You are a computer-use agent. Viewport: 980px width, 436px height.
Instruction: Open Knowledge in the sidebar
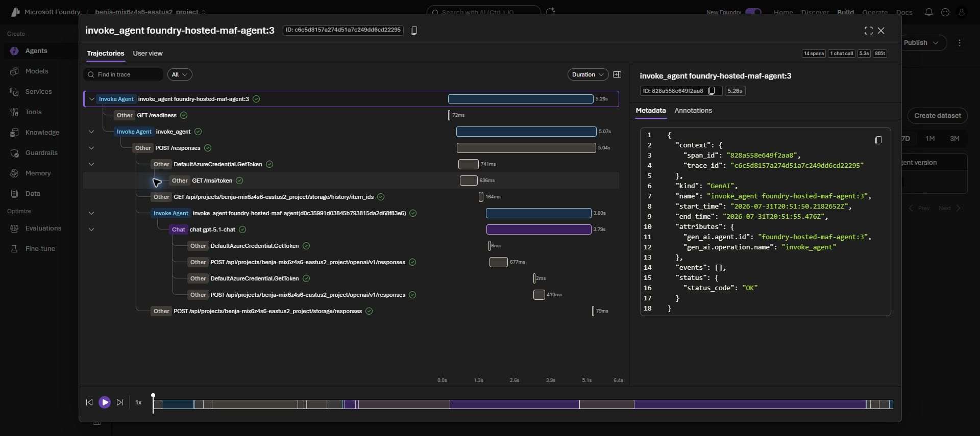pos(42,133)
